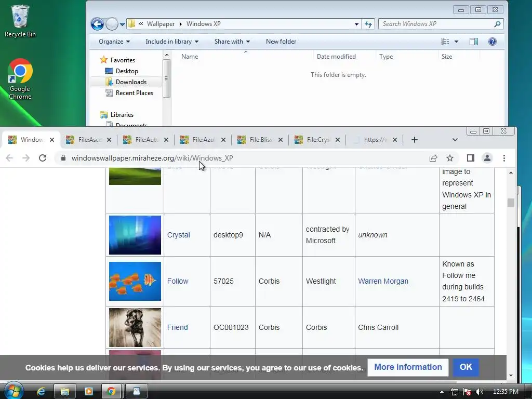
Task: Focus the Search Windows XP field
Action: coord(436,24)
